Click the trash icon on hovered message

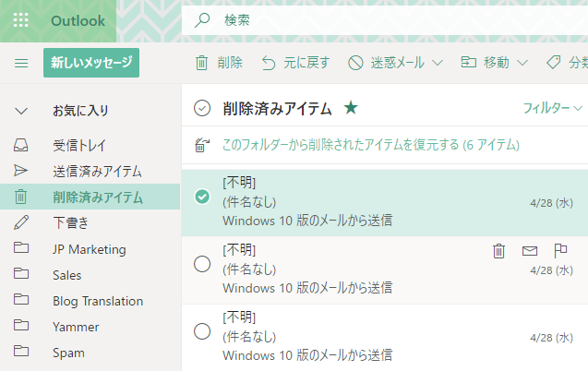[x=498, y=250]
